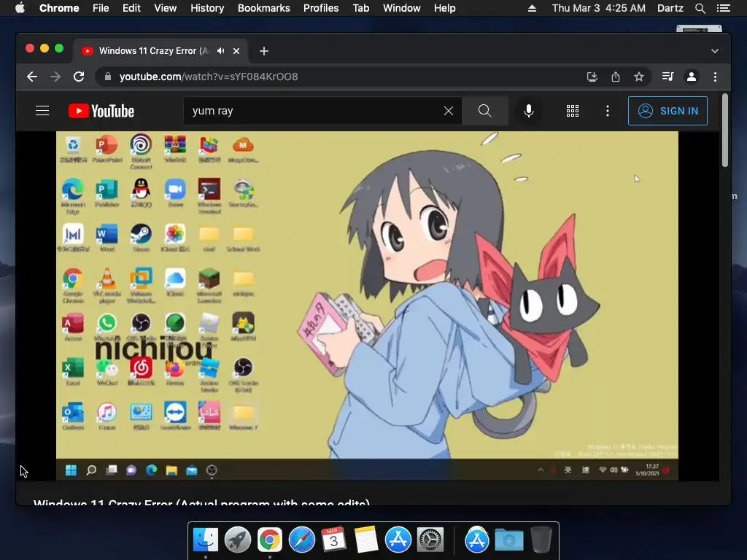Image resolution: width=747 pixels, height=560 pixels.
Task: Open the Tab menu
Action: 360,8
